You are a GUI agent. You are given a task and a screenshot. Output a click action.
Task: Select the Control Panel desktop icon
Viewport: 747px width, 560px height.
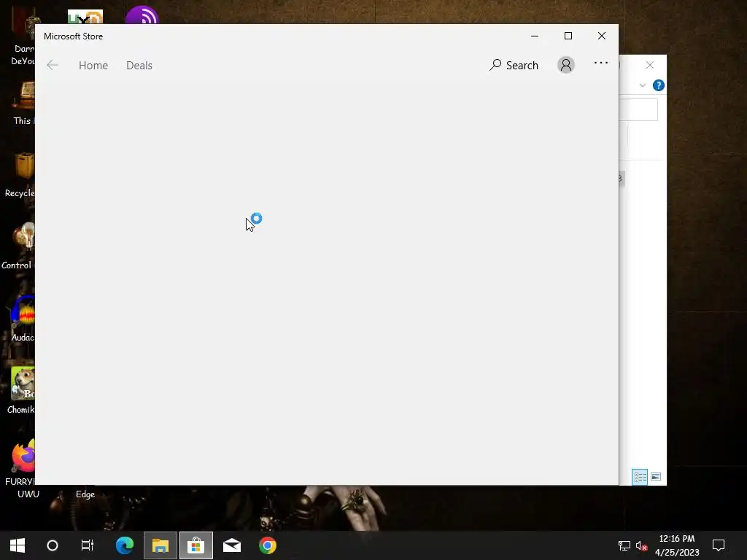pyautogui.click(x=18, y=246)
